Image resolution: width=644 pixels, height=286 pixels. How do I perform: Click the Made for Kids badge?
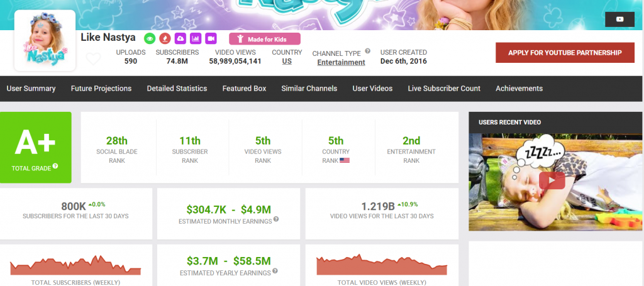[x=264, y=39]
